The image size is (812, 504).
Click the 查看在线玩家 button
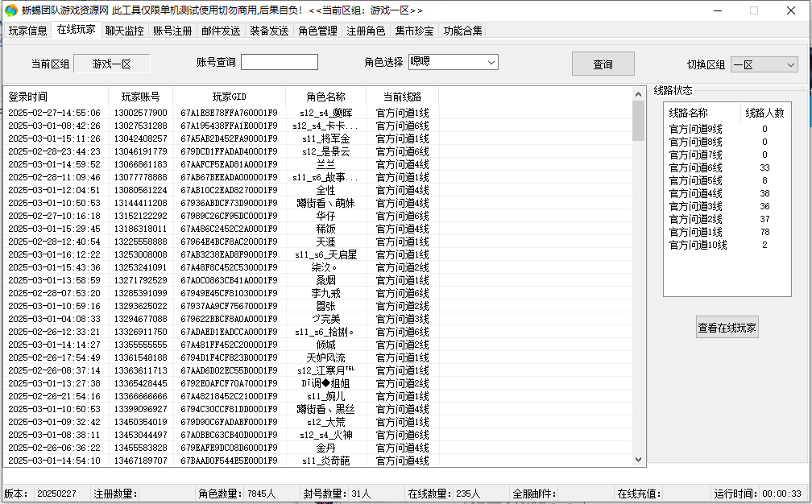(x=727, y=327)
